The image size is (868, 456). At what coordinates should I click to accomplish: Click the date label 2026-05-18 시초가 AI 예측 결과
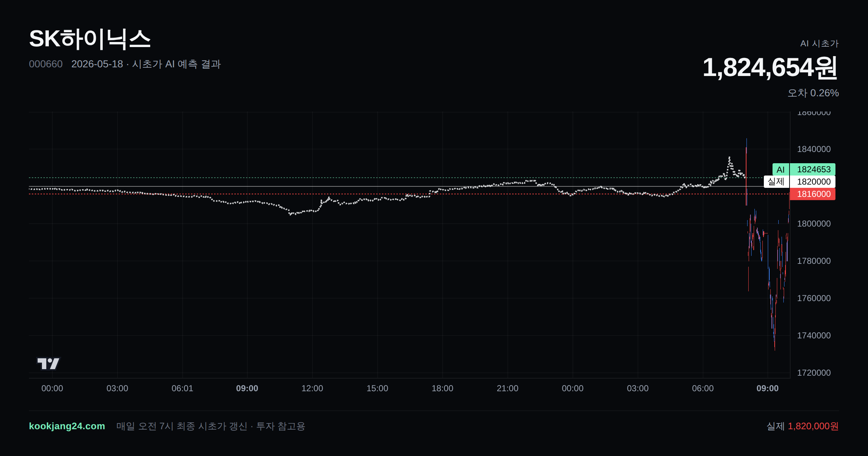coord(146,64)
